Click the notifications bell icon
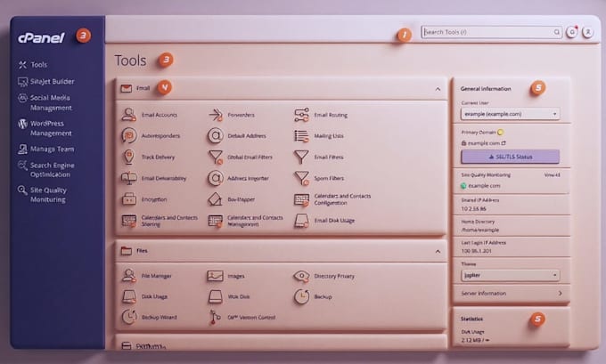 click(572, 32)
